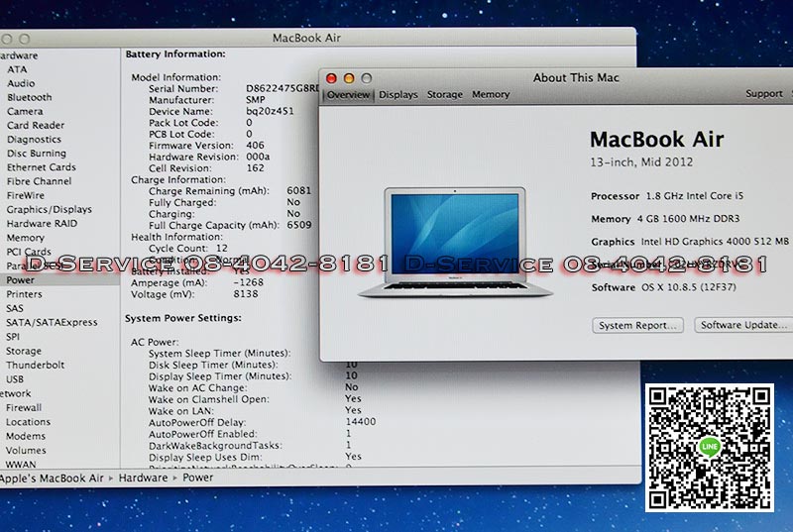Zoom the MacBook Air System Report window
Image resolution: width=793 pixels, height=532 pixels.
(24, 39)
